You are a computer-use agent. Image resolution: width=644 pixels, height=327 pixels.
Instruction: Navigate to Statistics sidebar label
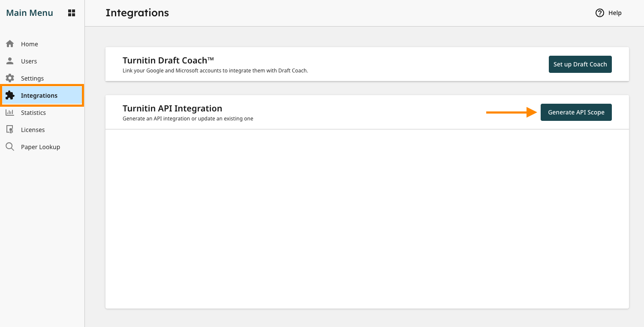(x=33, y=113)
